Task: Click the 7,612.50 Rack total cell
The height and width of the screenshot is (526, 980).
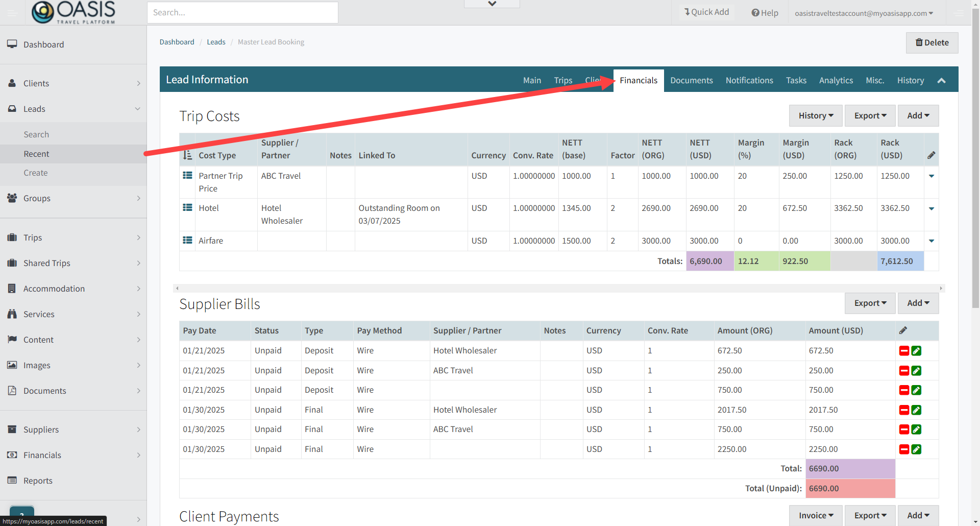Action: [x=900, y=261]
